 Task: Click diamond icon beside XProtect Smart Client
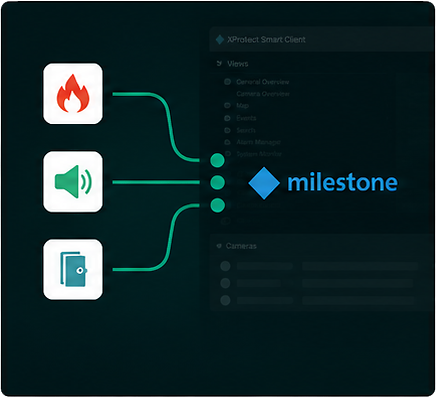point(220,40)
